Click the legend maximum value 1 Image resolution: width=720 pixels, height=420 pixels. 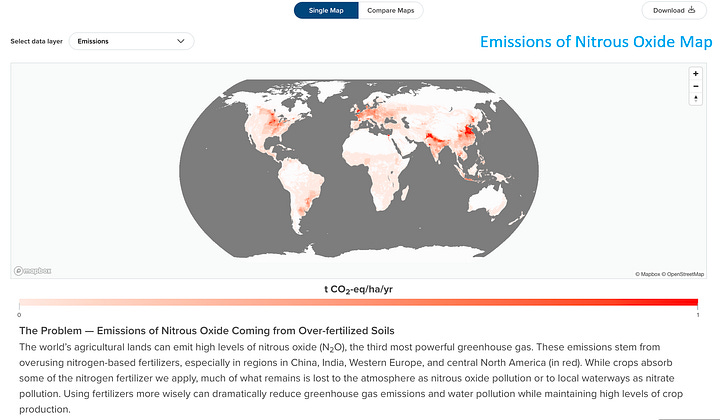pos(698,315)
